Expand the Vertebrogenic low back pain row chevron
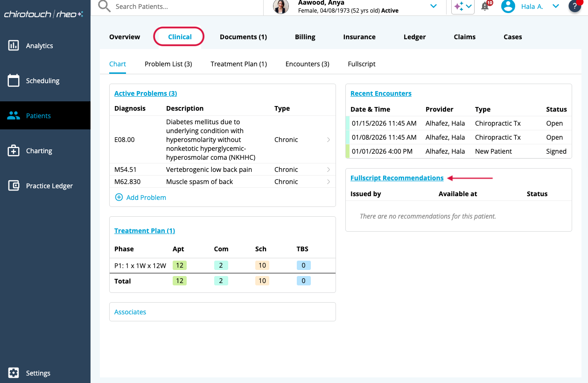This screenshot has height=383, width=588. 329,170
